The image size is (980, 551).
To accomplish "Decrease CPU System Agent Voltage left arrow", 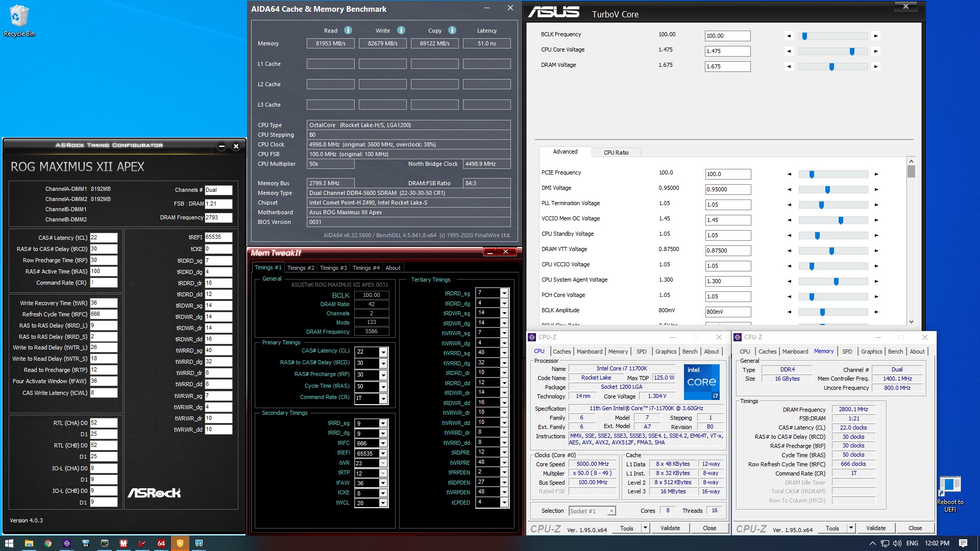I will click(x=789, y=281).
